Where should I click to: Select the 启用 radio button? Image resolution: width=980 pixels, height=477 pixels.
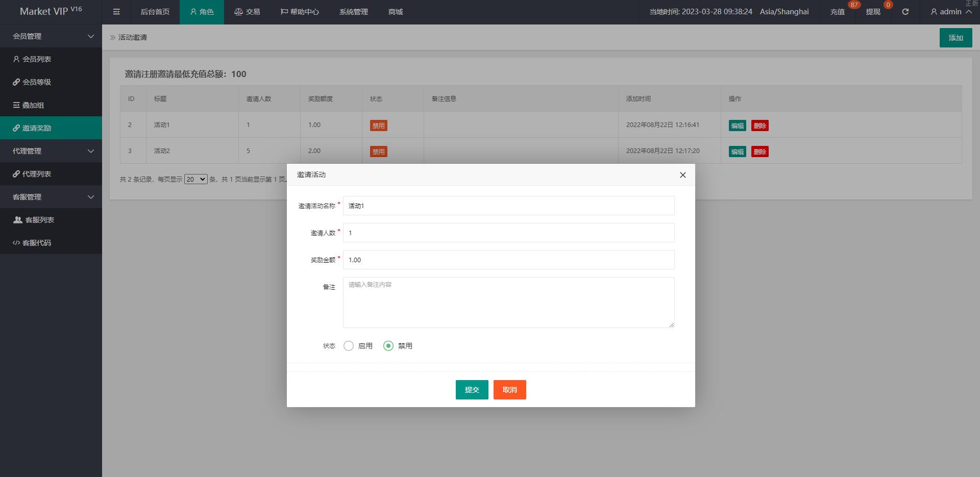(x=349, y=346)
